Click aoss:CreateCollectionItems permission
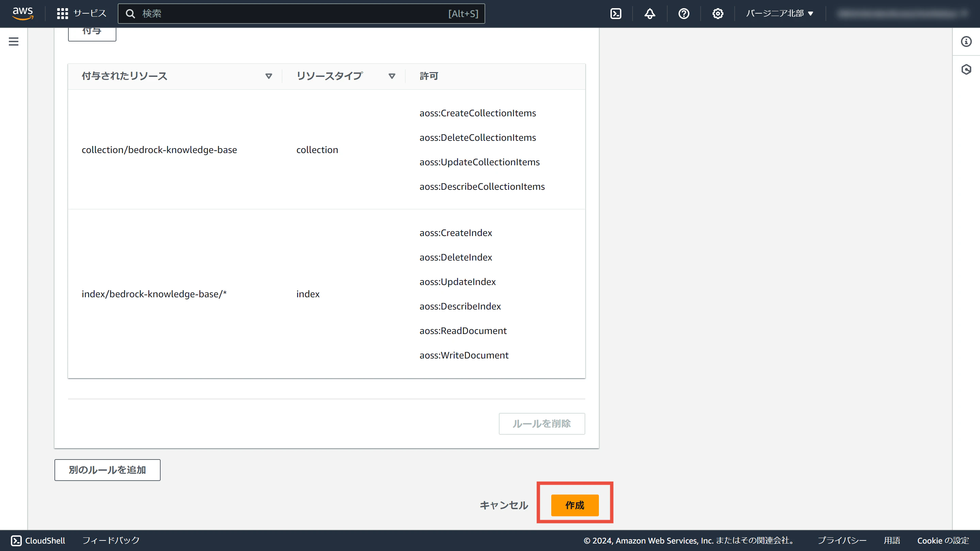The image size is (980, 551). (477, 113)
